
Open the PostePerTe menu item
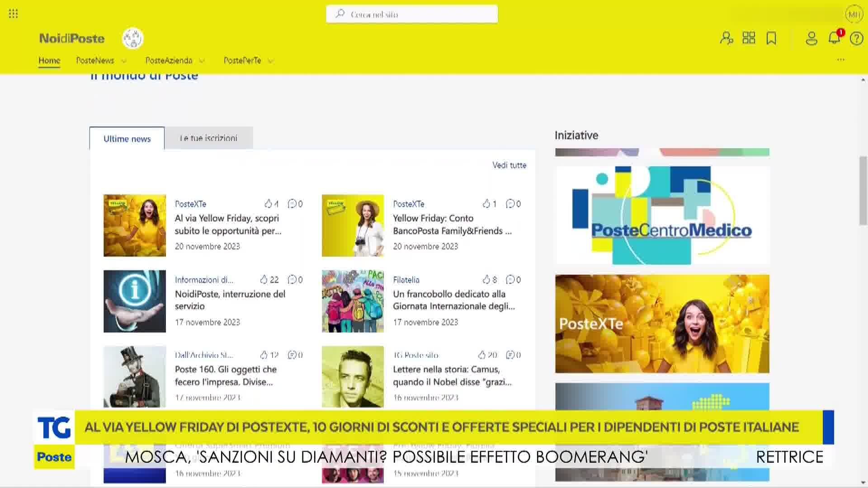pyautogui.click(x=242, y=61)
